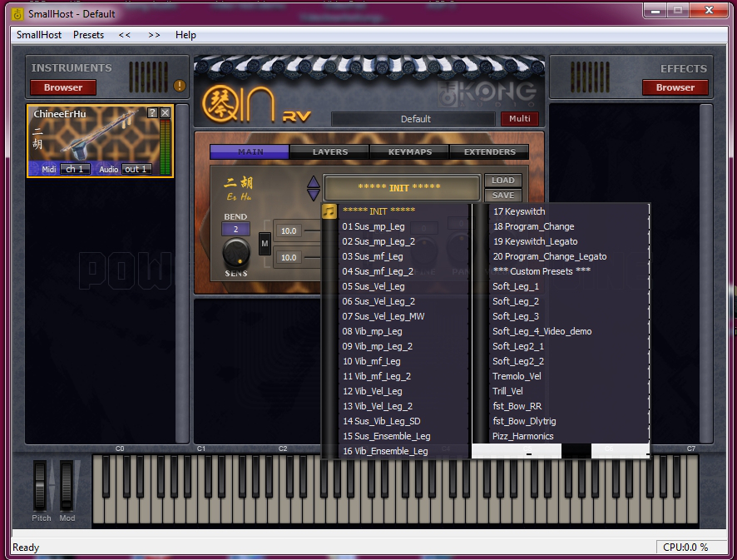
Task: Click the Mod wheel
Action: [67, 486]
